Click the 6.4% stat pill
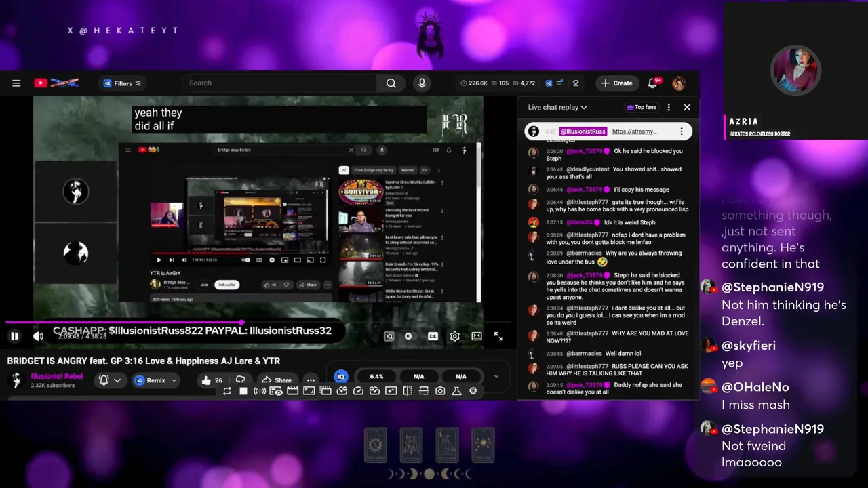868x488 pixels. tap(376, 377)
